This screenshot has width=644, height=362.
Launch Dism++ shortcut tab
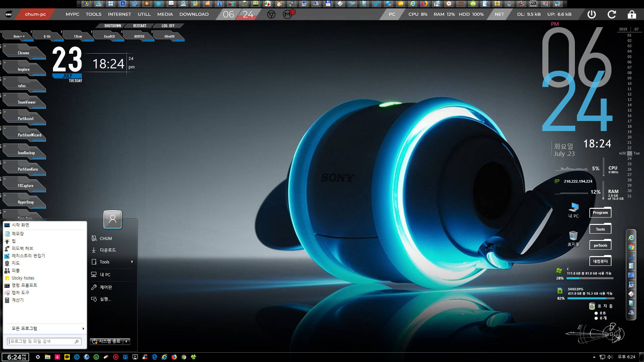pyautogui.click(x=19, y=36)
